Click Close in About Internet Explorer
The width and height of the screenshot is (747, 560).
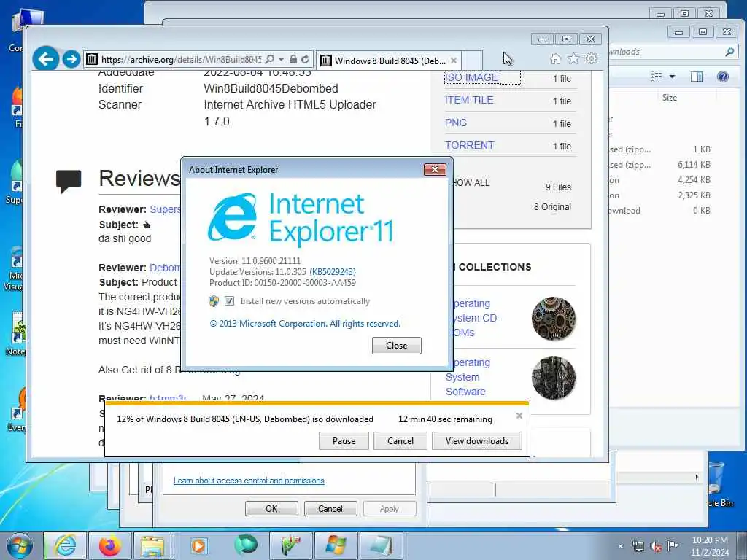pyautogui.click(x=396, y=346)
